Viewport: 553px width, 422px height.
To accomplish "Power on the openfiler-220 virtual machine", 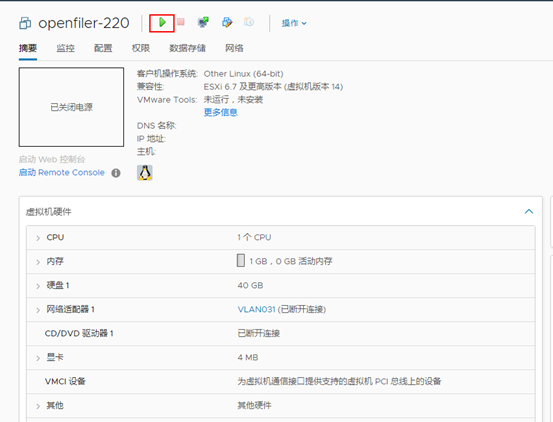I will click(162, 23).
